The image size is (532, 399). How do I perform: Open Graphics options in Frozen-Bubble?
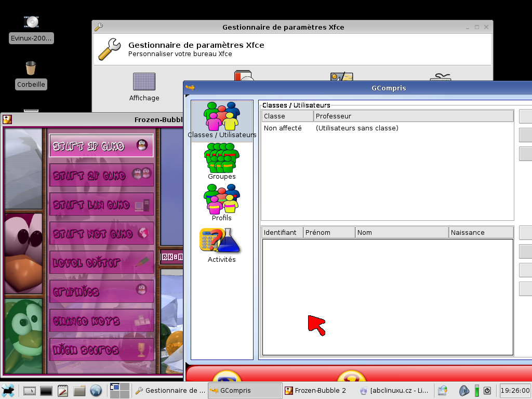101,291
